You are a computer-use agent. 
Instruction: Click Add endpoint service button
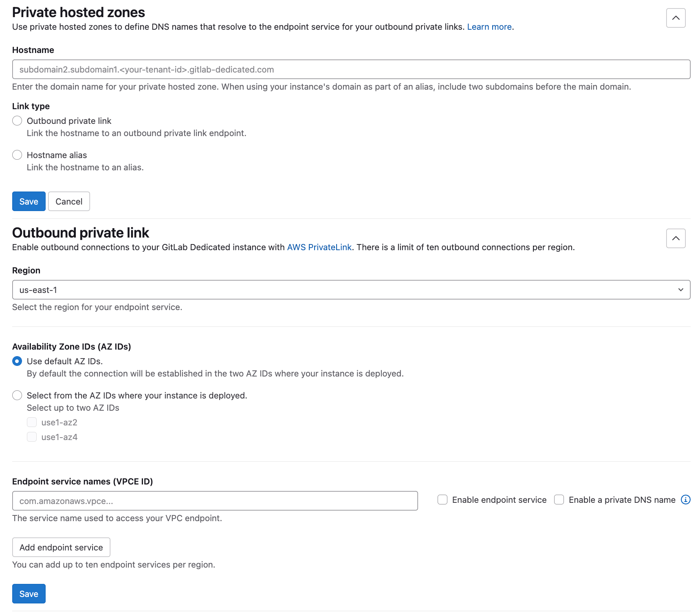(x=61, y=547)
